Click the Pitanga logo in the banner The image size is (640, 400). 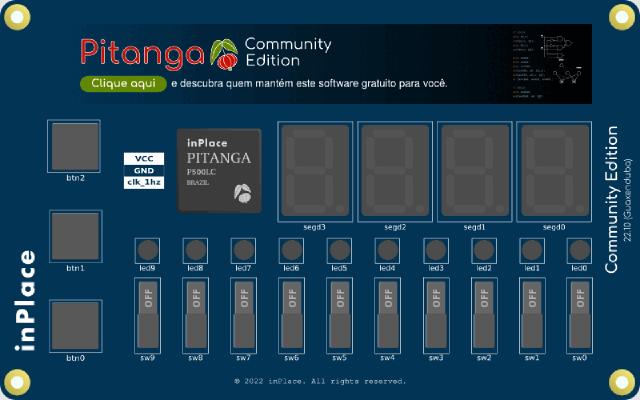(142, 53)
